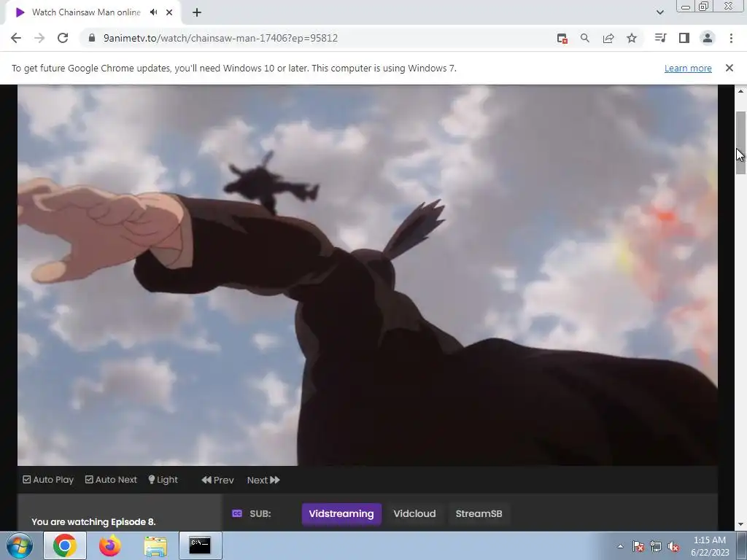Click the address bar URL
Screen dimensions: 747x560
coord(220,38)
